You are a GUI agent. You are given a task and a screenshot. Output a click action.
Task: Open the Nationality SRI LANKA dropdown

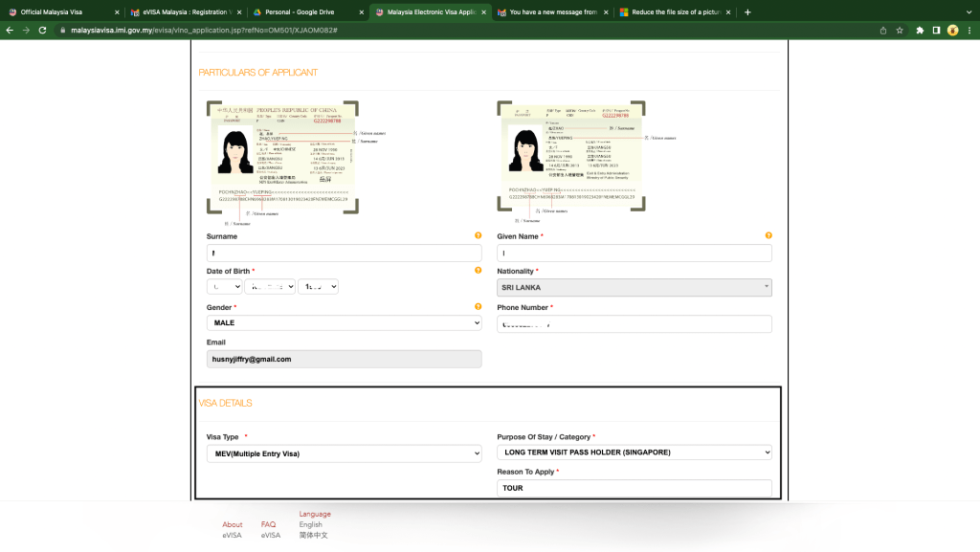click(x=635, y=287)
